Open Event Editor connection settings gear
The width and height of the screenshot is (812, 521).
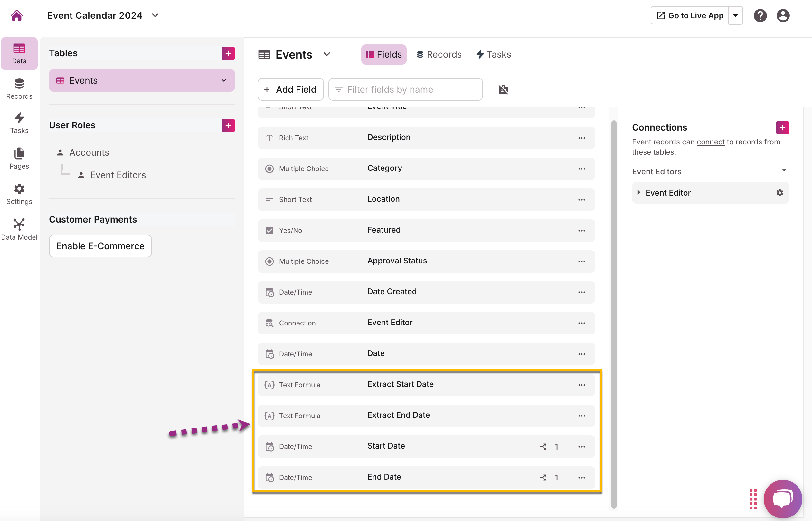coord(779,193)
